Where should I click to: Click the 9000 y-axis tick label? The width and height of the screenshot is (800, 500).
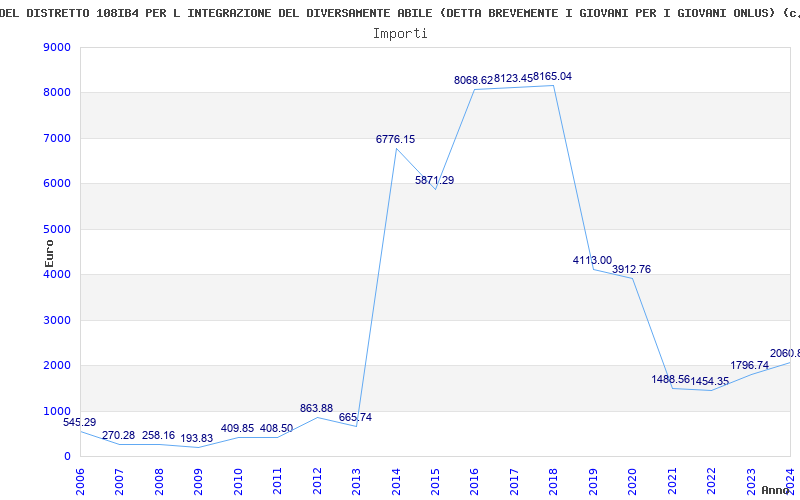tap(58, 47)
